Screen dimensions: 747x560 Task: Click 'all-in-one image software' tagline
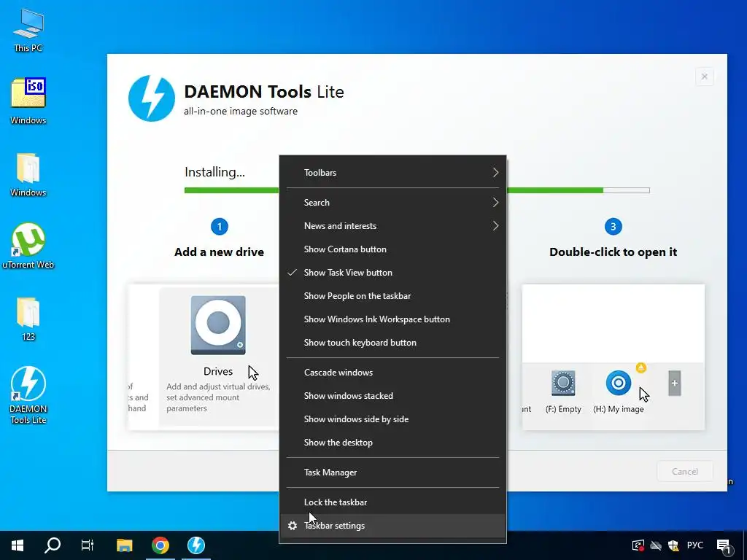tap(241, 111)
